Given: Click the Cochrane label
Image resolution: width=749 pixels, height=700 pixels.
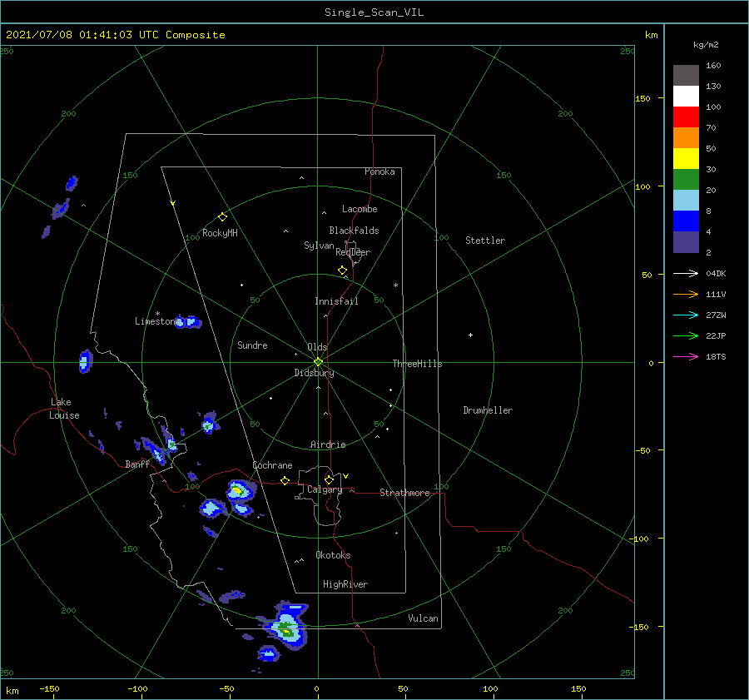Looking at the screenshot, I should pos(272,465).
